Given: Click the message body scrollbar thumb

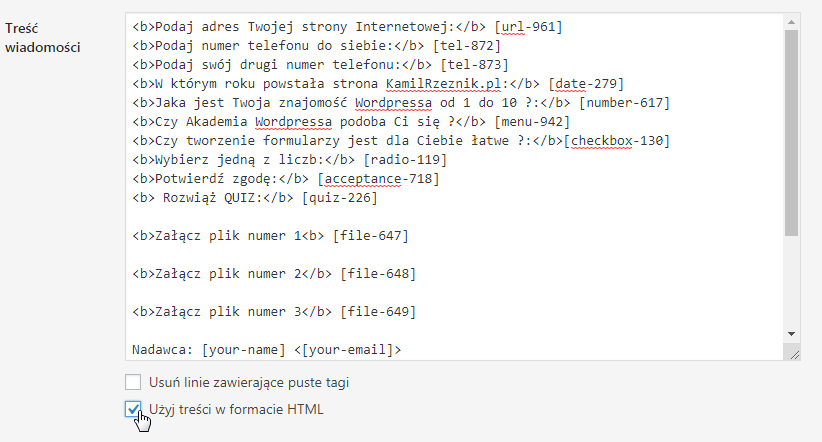Looking at the screenshot, I should point(791,133).
